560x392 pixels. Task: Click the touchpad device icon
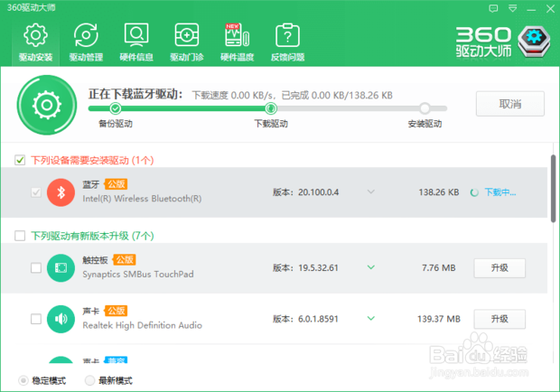pos(61,267)
